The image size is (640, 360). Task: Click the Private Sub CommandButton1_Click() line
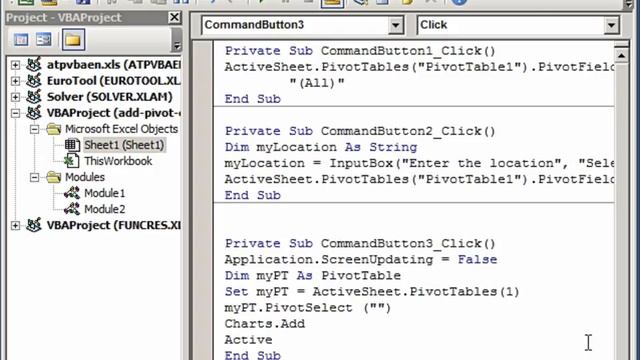(x=360, y=51)
